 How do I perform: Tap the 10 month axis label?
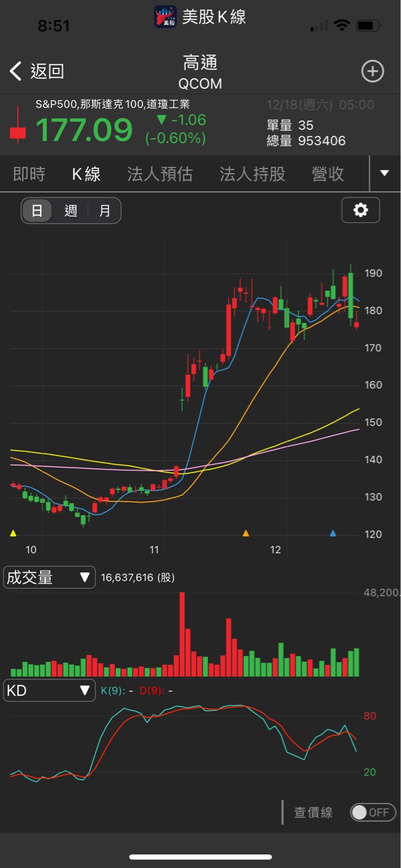31,550
